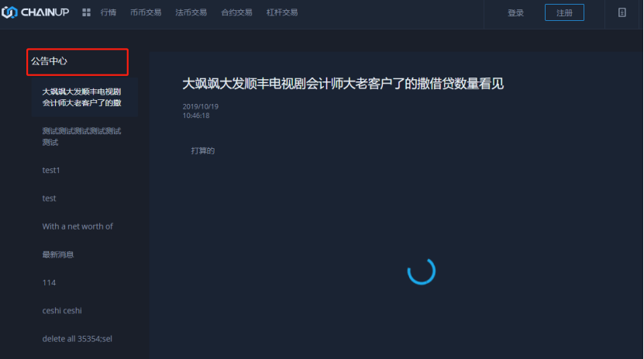This screenshot has height=359, width=644.
Task: Open the test1 announcement
Action: point(51,170)
